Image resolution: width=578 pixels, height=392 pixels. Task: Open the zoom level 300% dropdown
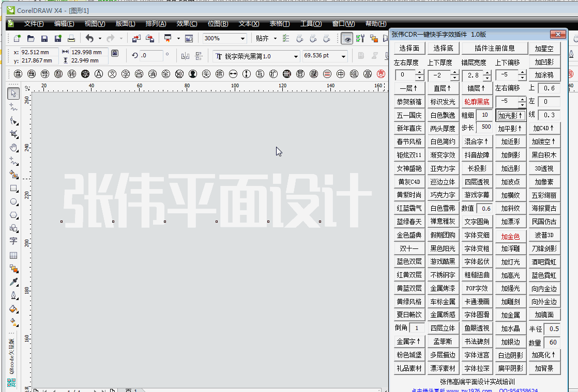(x=242, y=38)
